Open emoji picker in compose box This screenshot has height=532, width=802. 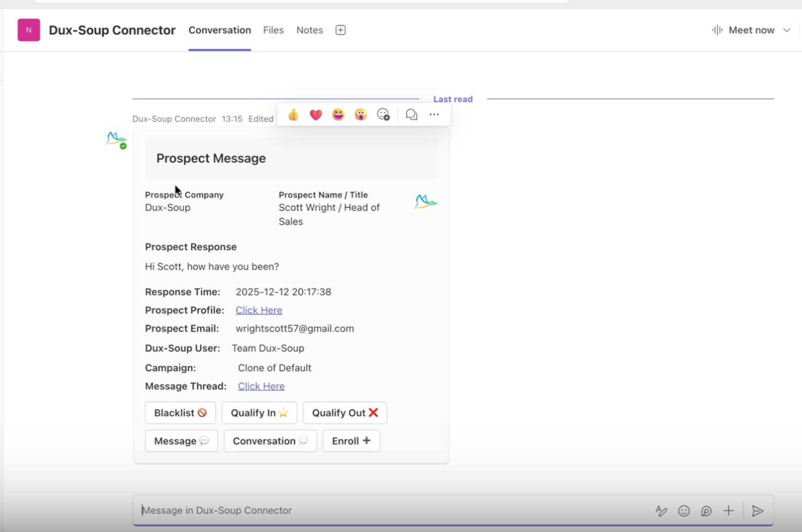[684, 511]
